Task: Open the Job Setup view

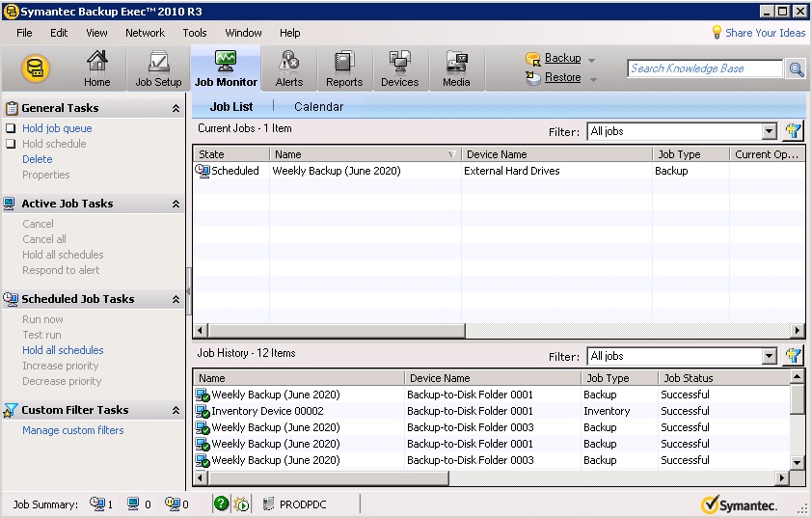Action: tap(158, 68)
